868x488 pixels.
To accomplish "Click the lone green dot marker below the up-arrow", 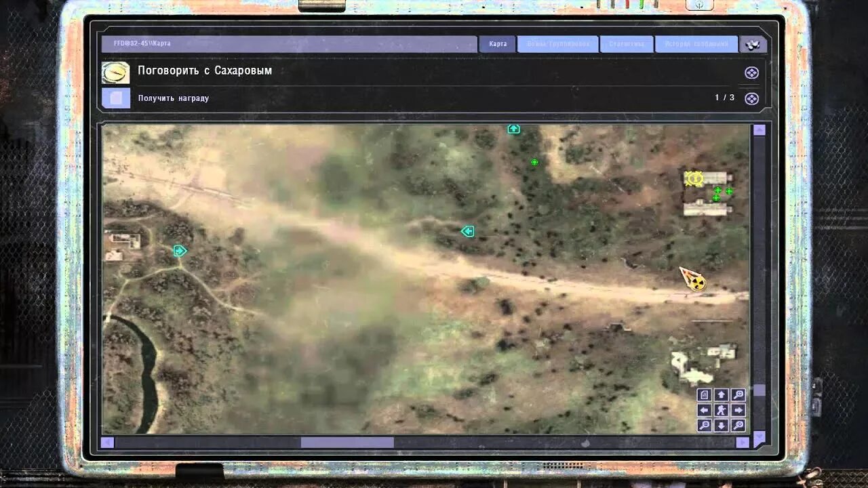I will point(534,162).
